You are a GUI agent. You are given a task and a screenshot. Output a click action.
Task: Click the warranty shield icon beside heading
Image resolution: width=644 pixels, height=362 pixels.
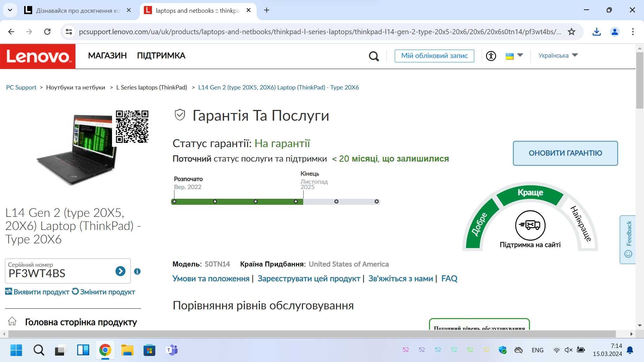tap(180, 115)
